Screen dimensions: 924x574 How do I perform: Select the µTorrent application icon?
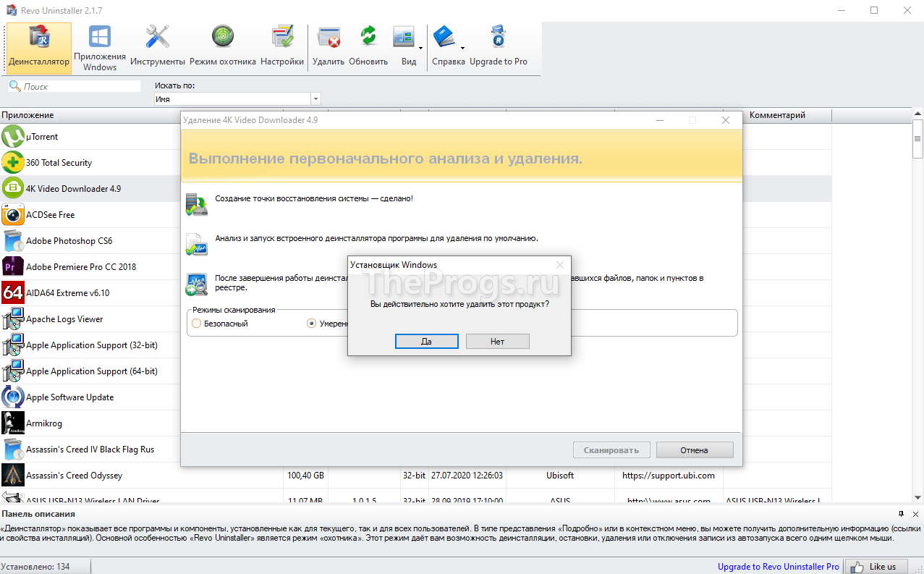(x=14, y=136)
